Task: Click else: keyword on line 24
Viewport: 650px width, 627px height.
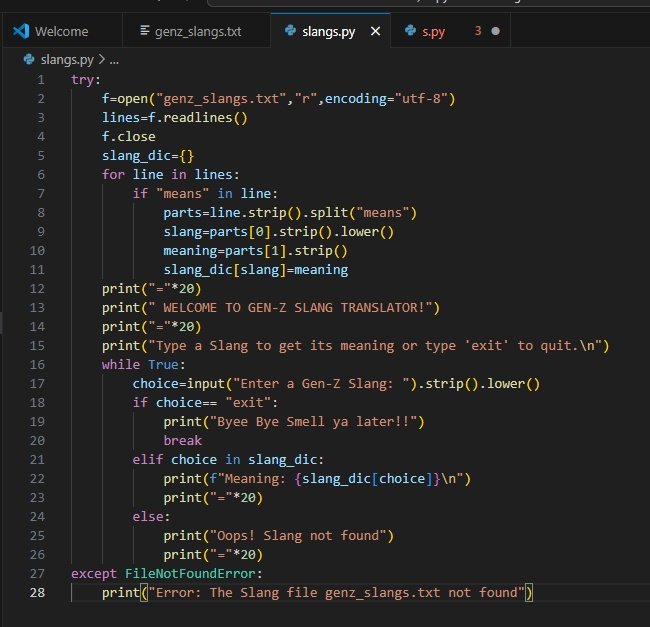Action: coord(151,516)
